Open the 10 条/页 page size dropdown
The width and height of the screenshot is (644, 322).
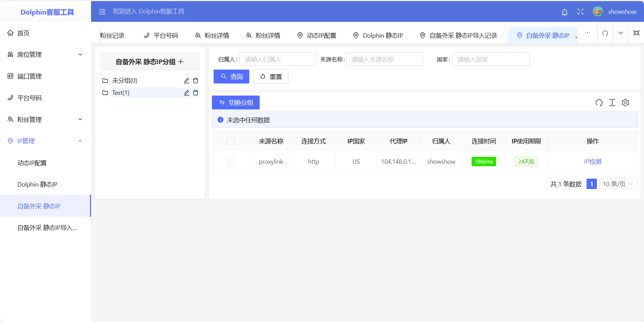click(618, 184)
